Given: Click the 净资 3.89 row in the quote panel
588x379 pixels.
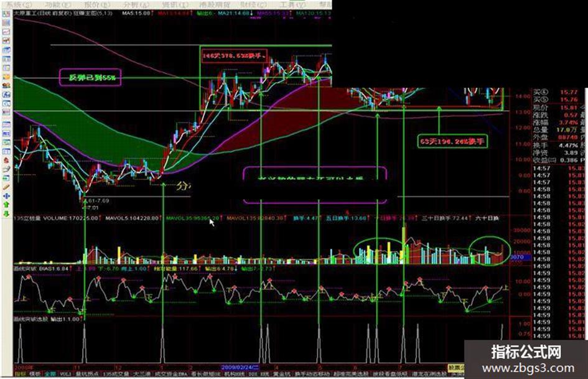Looking at the screenshot, I should 556,152.
